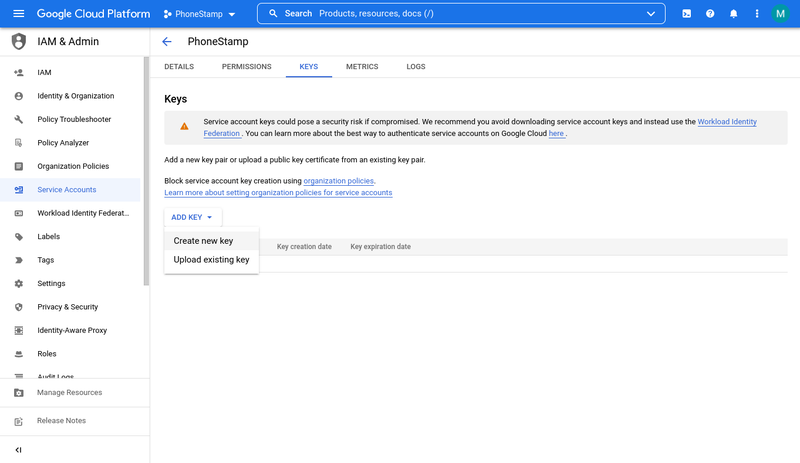Click the Settings gear icon
This screenshot has height=463, width=800.
pos(19,284)
